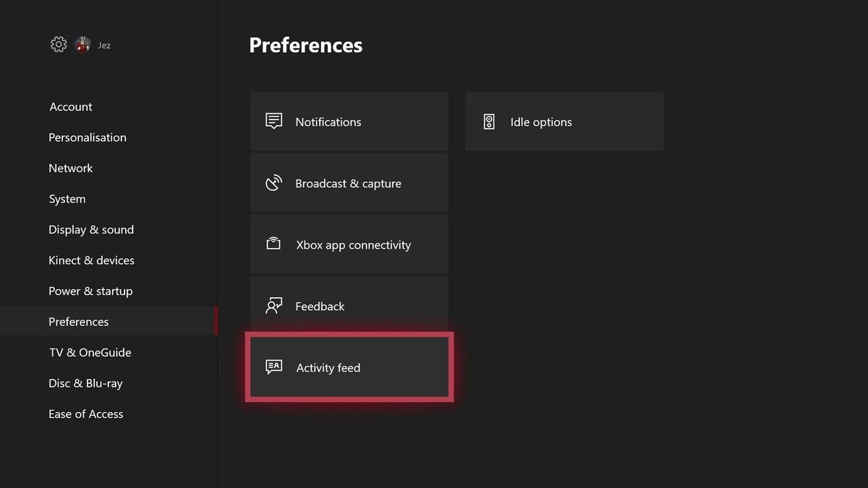Open the Idle options tile
This screenshot has width=868, height=488.
(564, 121)
